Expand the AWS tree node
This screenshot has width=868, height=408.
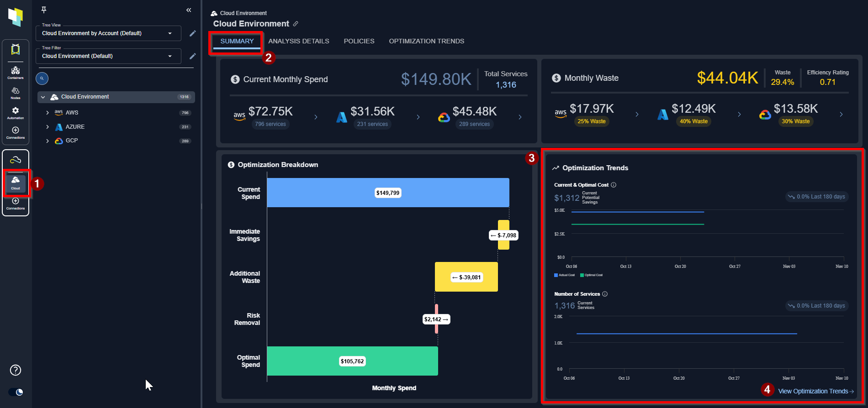(48, 113)
